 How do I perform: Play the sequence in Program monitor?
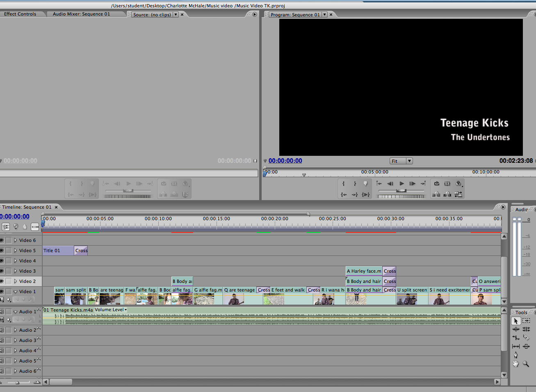pyautogui.click(x=401, y=184)
